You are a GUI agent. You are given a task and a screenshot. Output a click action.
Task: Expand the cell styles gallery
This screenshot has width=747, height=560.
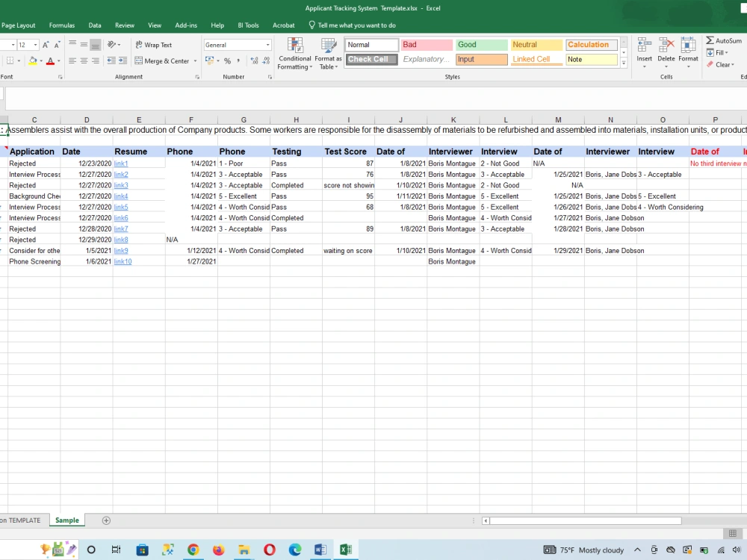pyautogui.click(x=624, y=63)
